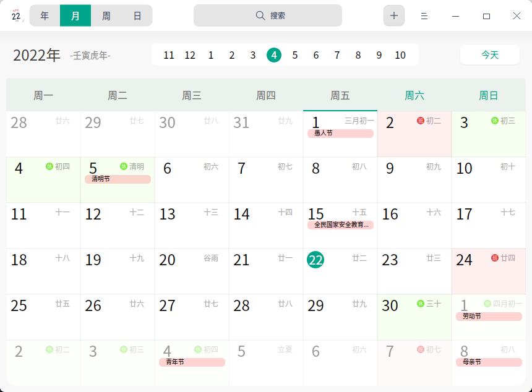Select month 11 in month strip
The image size is (532, 392).
tap(169, 55)
